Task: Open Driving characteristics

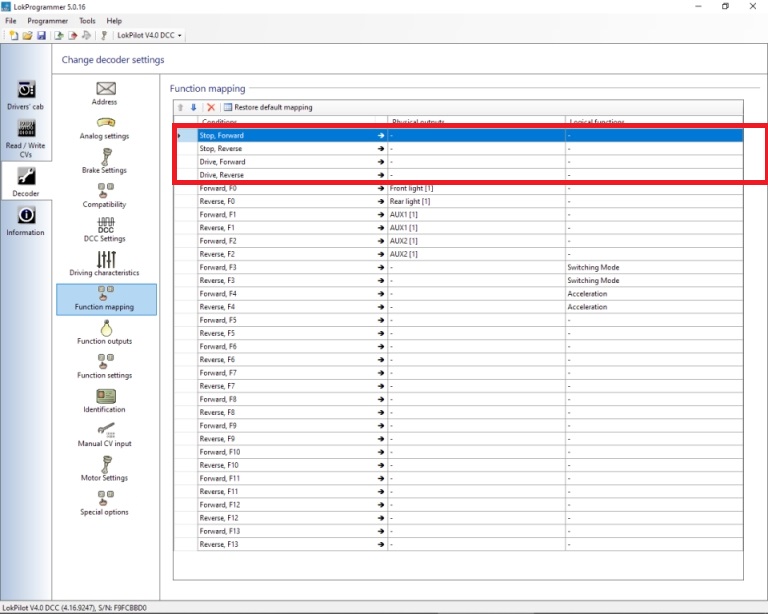Action: [x=105, y=264]
